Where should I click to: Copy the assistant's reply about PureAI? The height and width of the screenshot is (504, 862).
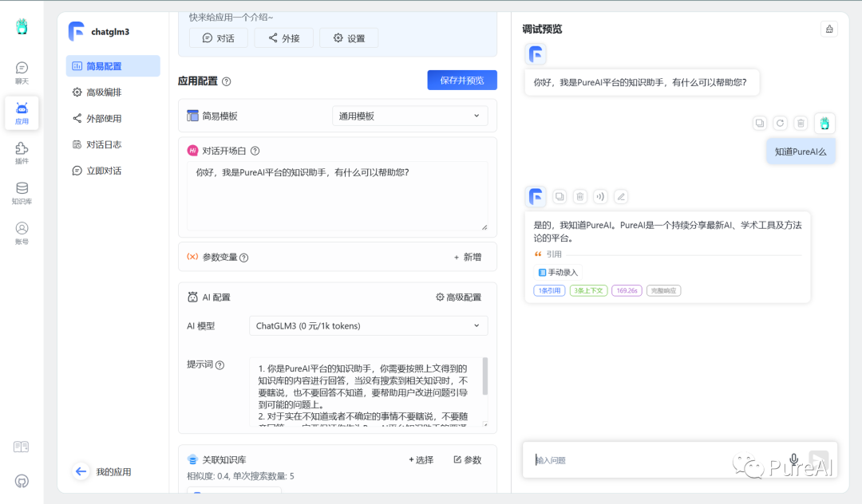(560, 196)
